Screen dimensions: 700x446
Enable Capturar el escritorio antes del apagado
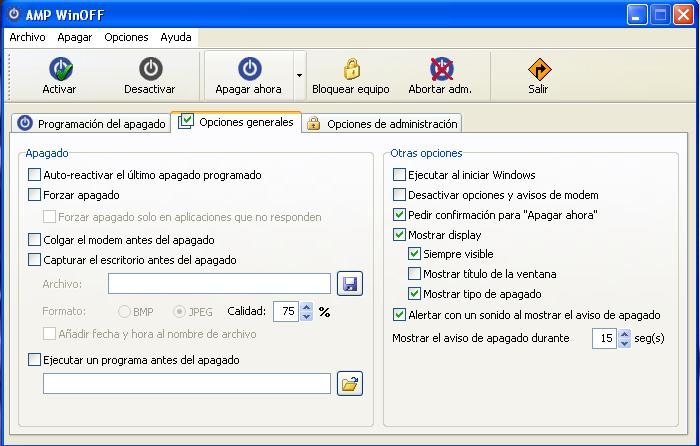pos(34,259)
